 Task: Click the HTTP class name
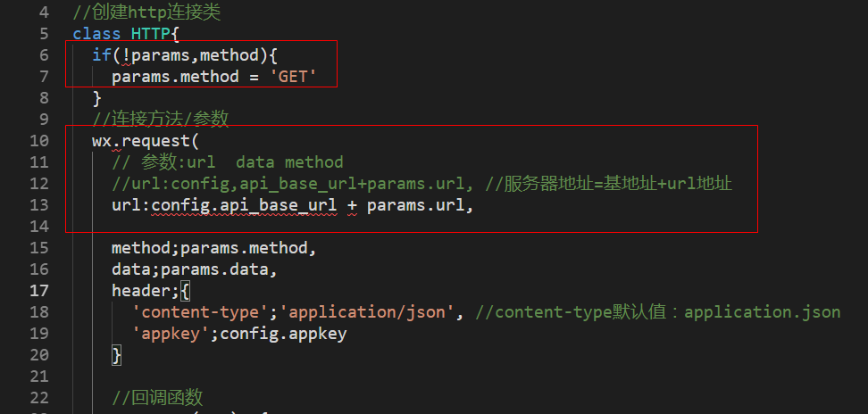pyautogui.click(x=151, y=34)
